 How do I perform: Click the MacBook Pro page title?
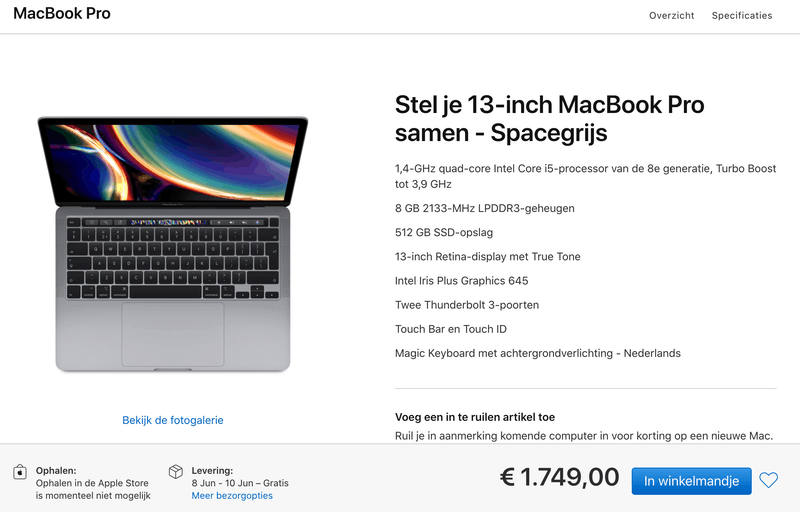coord(62,14)
